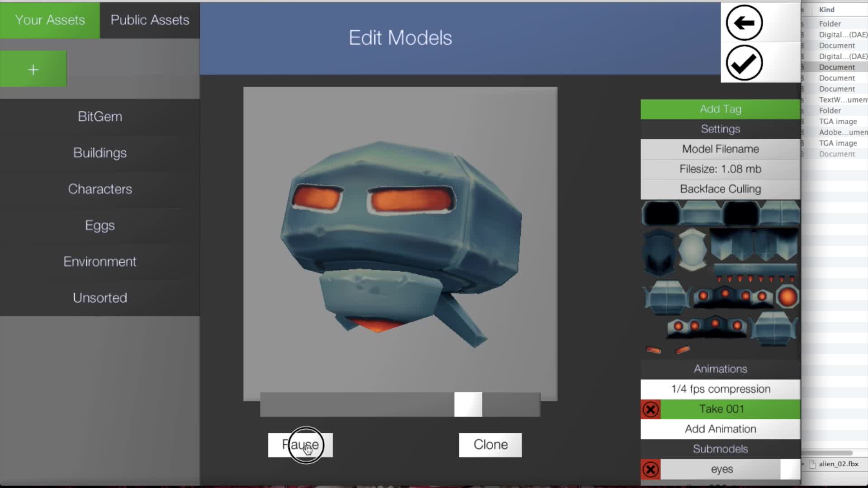Collapse the Settings section header
The height and width of the screenshot is (488, 868).
point(720,129)
